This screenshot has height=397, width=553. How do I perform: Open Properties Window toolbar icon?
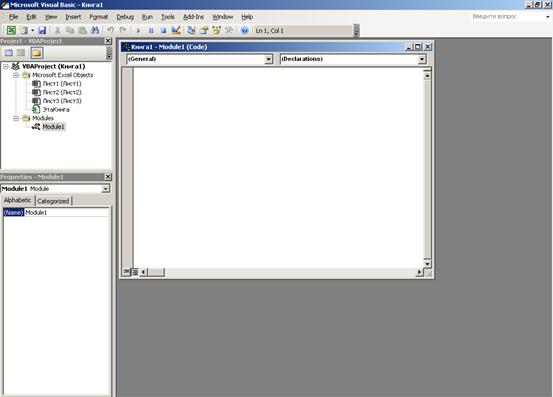(204, 30)
